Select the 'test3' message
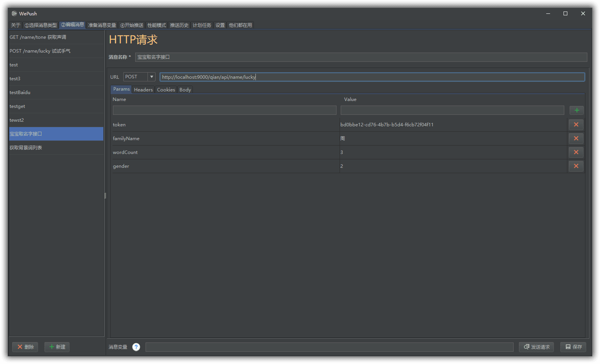 [x=56, y=79]
